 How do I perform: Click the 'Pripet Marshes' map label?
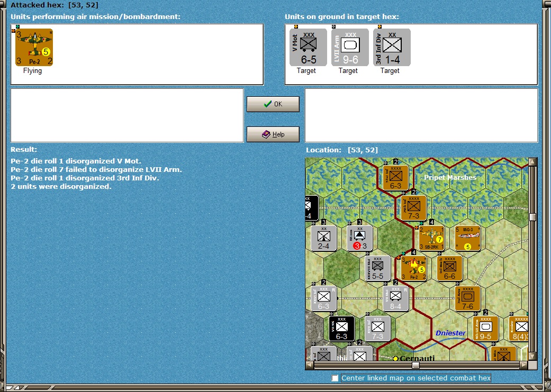click(x=450, y=177)
